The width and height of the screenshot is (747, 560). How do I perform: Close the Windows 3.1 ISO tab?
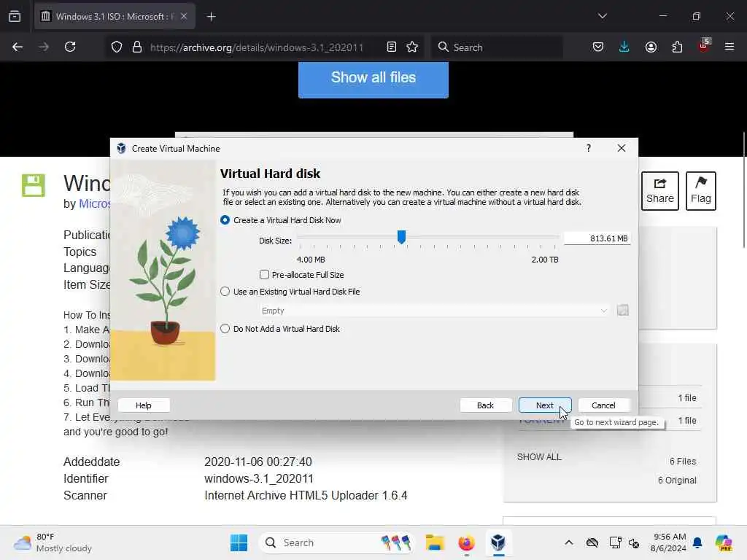pos(184,16)
